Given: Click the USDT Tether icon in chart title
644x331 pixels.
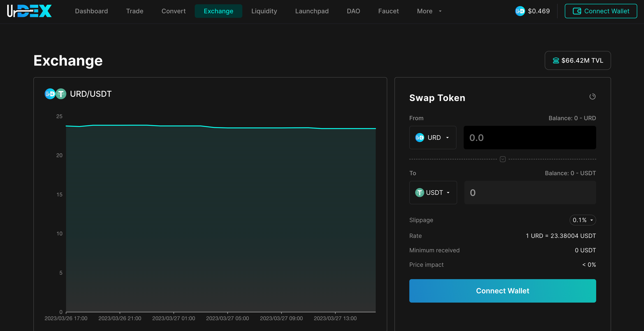Looking at the screenshot, I should pos(61,94).
